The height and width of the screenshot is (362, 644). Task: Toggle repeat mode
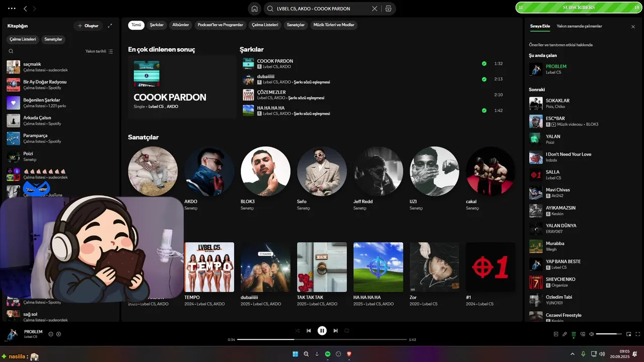[347, 331]
